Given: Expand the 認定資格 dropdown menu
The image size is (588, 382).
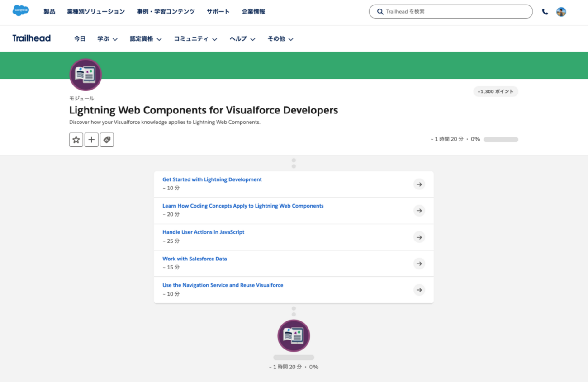Looking at the screenshot, I should click(x=146, y=39).
